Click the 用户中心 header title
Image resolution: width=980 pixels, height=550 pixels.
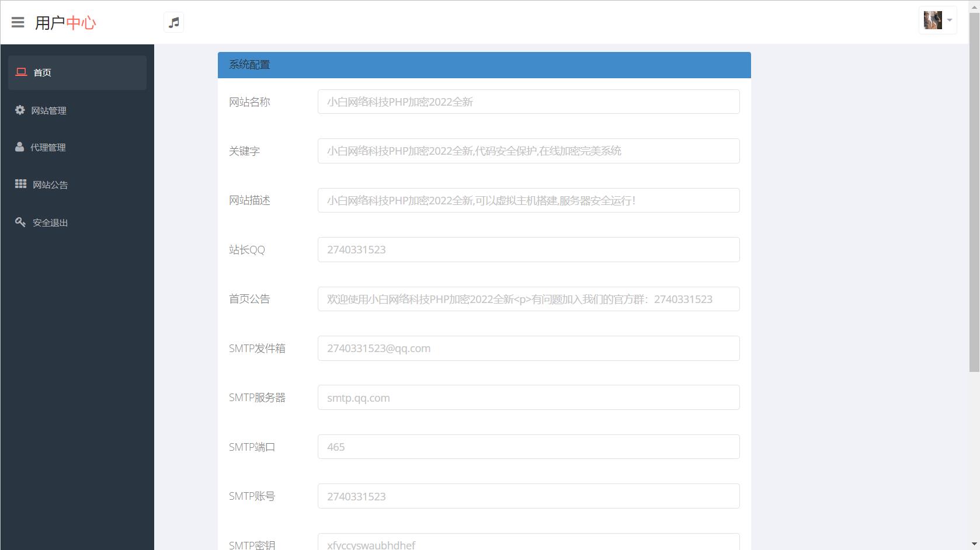tap(67, 22)
